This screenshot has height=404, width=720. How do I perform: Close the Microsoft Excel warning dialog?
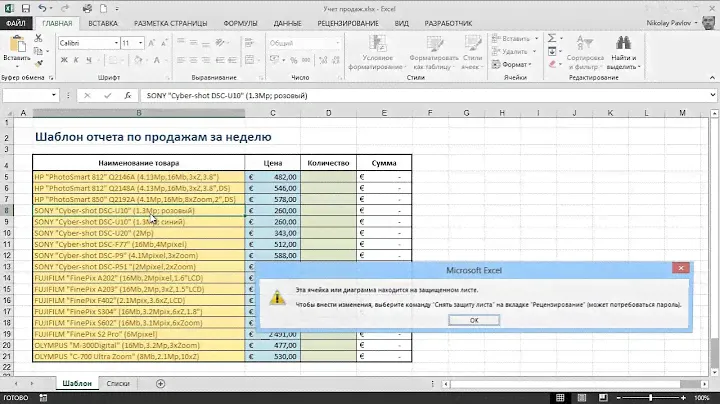[680, 269]
